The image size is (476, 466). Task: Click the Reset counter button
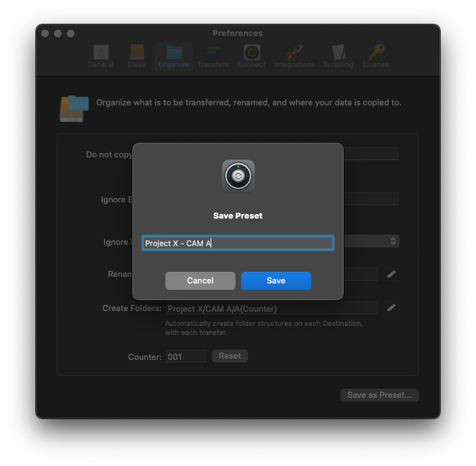pos(229,356)
